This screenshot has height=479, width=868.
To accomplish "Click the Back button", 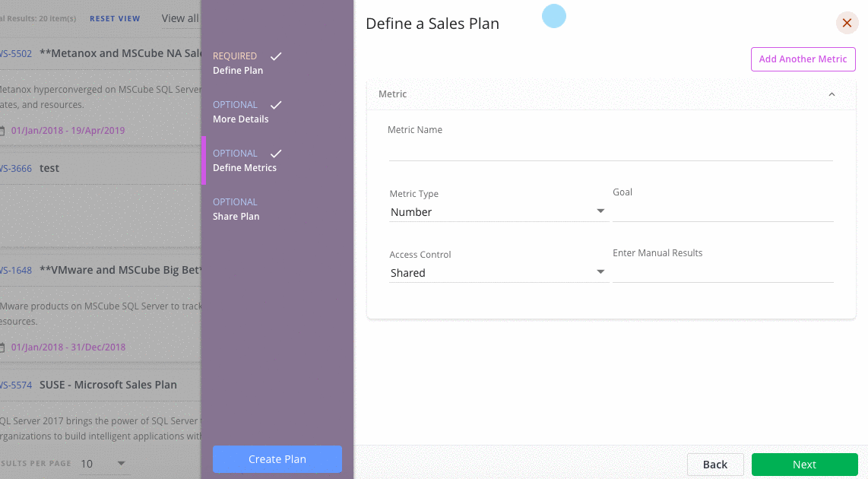I will (x=715, y=465).
